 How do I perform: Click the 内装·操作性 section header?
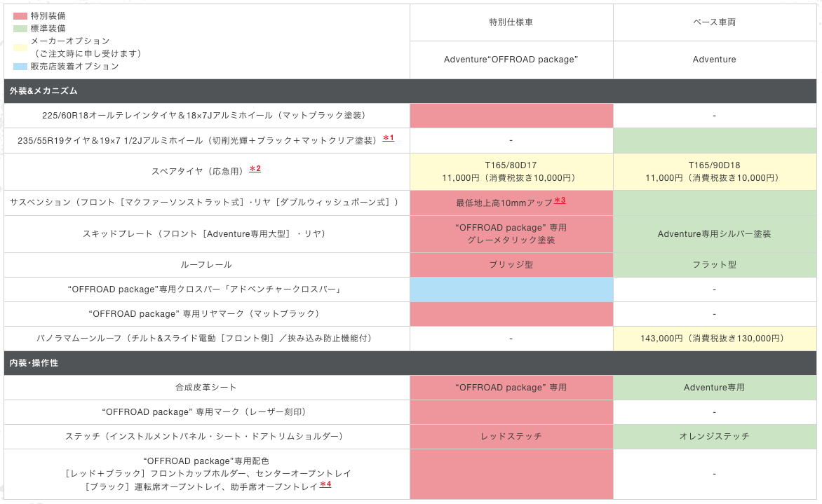(x=410, y=363)
